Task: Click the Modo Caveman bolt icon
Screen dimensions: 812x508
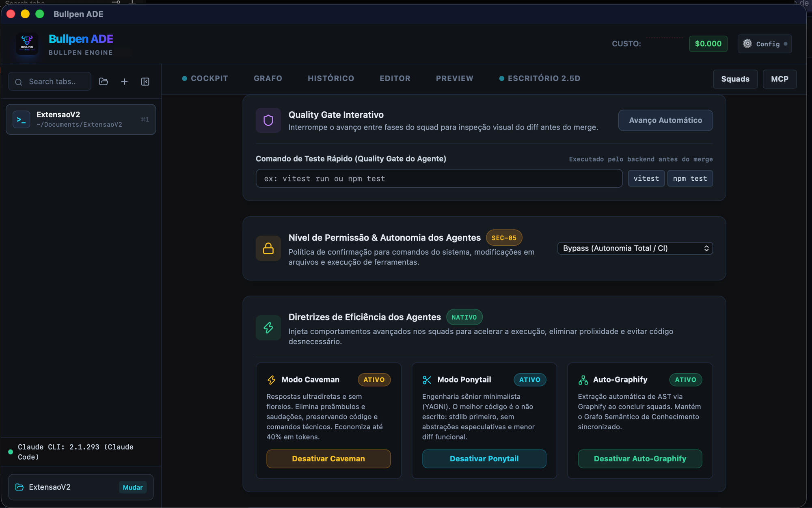Action: pos(271,380)
